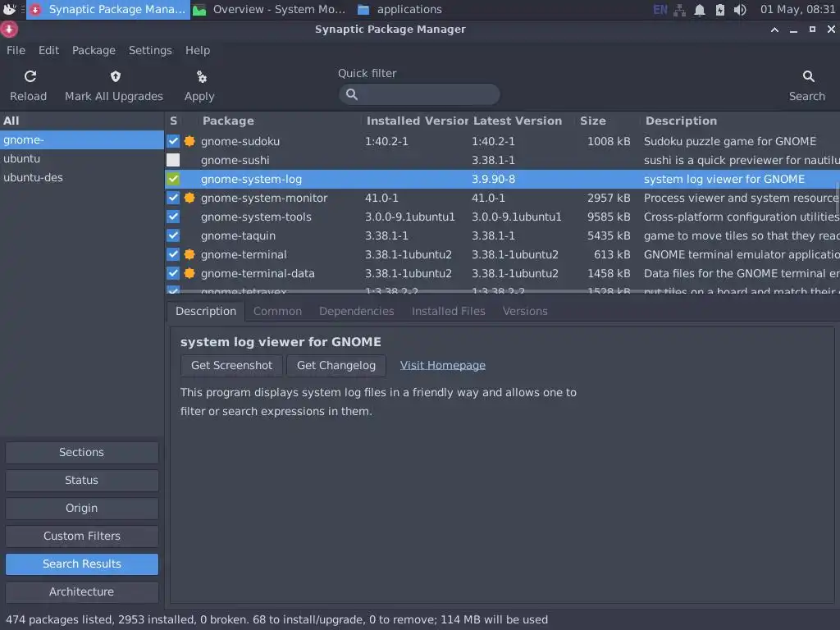Click the Ubuntu icon beside gnome-terminal
This screenshot has height=630, width=840.
(189, 254)
